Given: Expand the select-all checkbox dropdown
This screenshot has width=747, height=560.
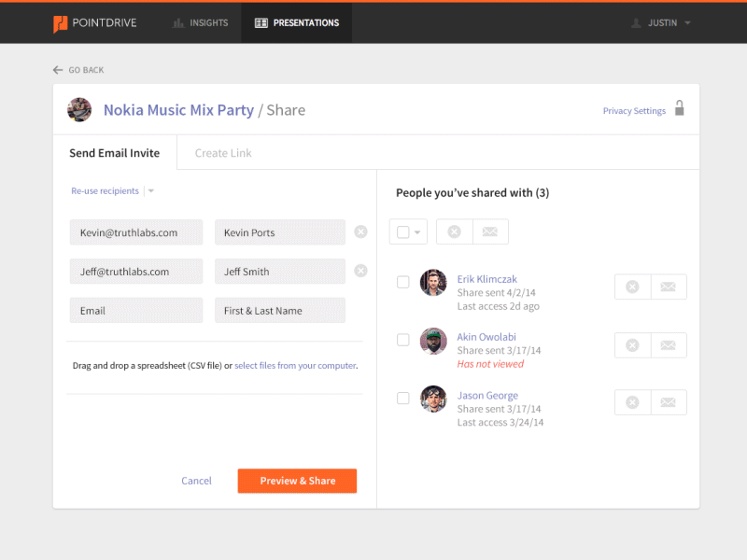Looking at the screenshot, I should point(418,232).
